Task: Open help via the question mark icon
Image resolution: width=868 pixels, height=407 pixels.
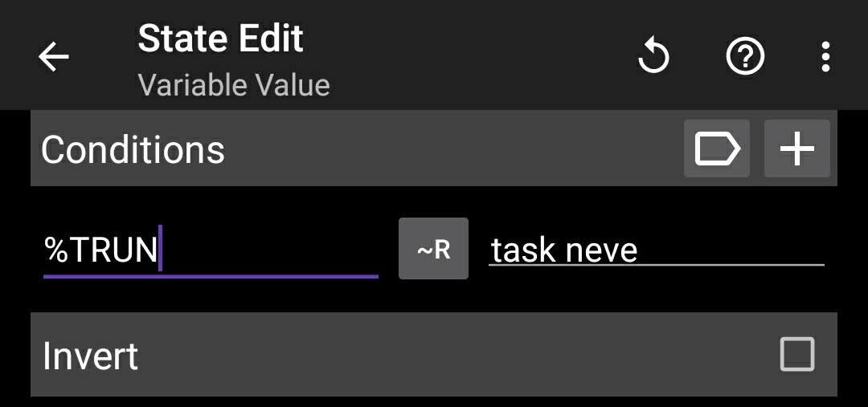Action: (x=745, y=56)
